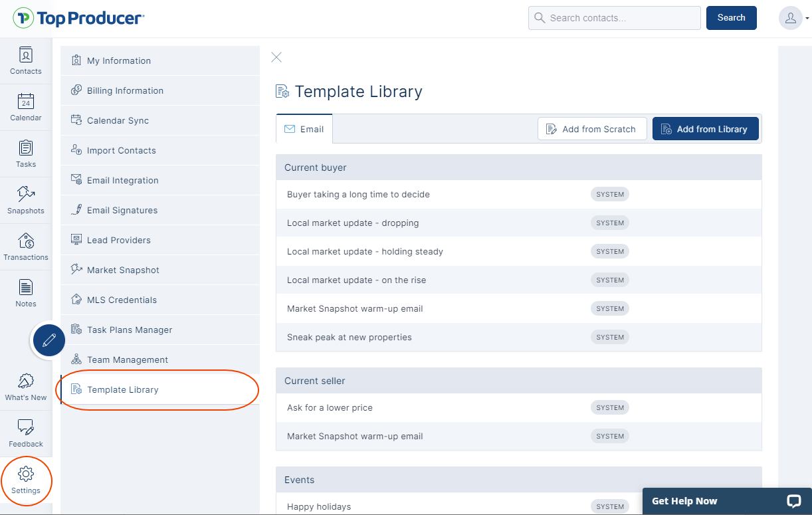812x515 pixels.
Task: Click the Template Library page heading icon
Action: (x=282, y=92)
